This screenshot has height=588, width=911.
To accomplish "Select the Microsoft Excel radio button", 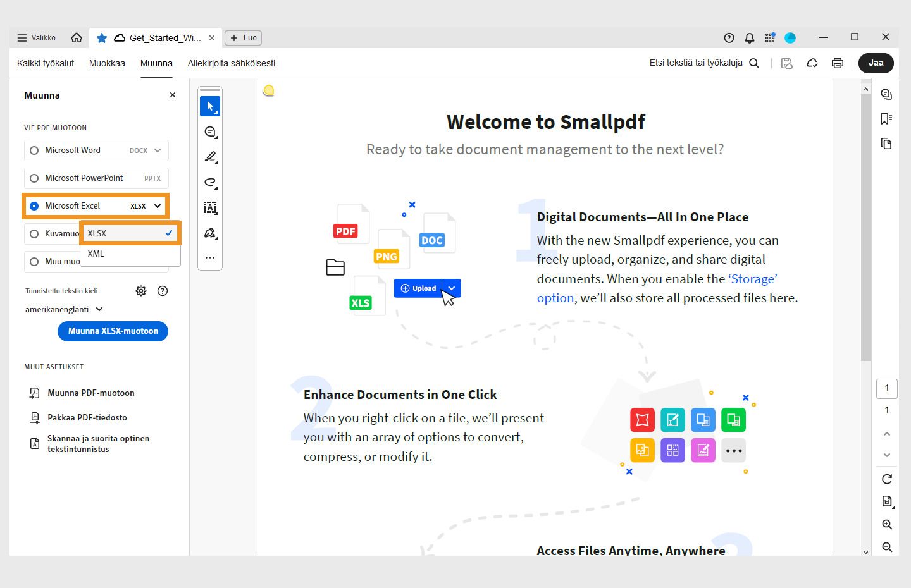I will click(x=34, y=206).
